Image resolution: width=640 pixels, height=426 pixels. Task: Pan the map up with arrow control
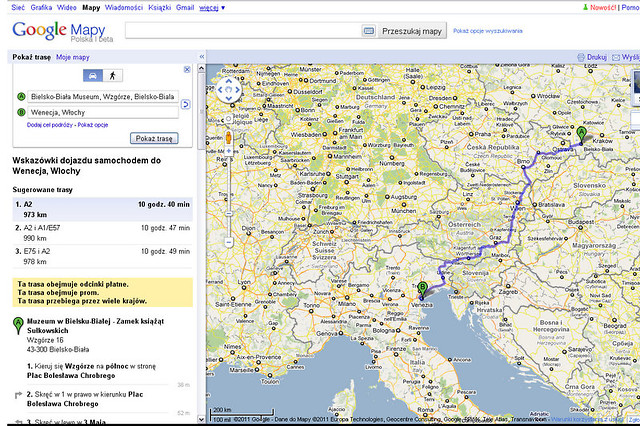click(229, 81)
